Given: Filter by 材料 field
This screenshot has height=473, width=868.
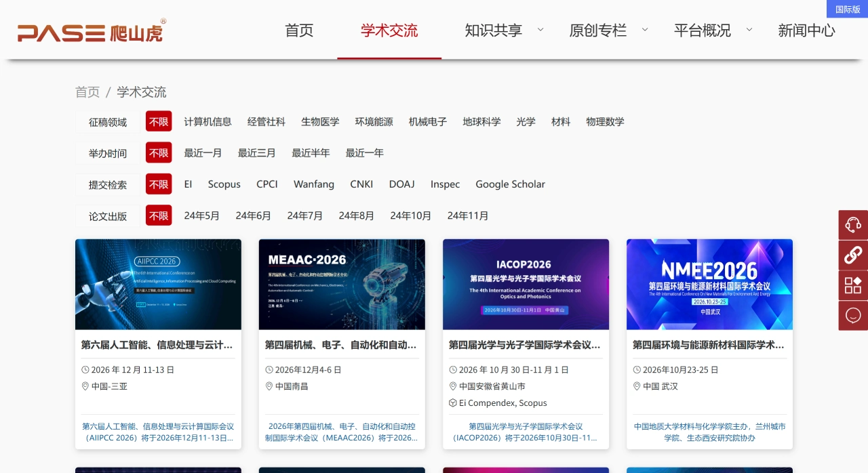Looking at the screenshot, I should tap(561, 122).
